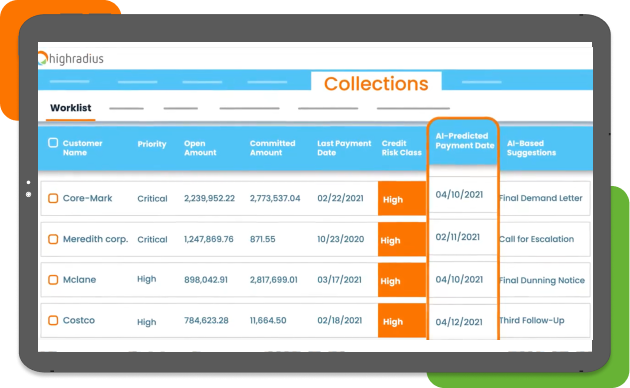Select open amount 1,247,869.76

(209, 239)
